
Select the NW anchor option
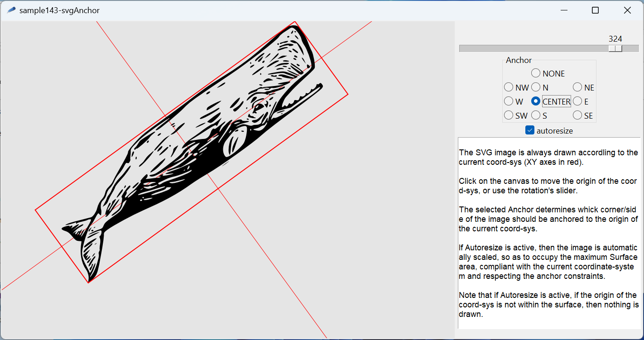click(516, 87)
